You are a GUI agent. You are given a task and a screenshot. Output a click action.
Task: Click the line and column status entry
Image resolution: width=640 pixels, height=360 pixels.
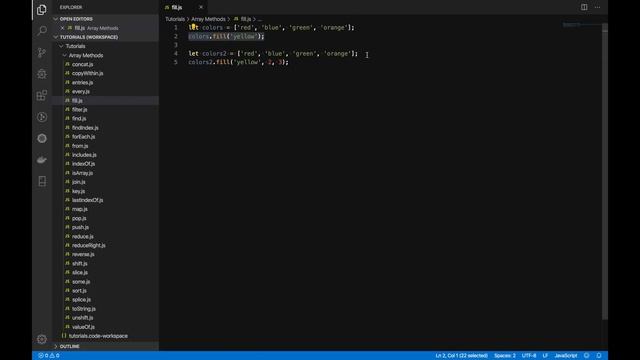pyautogui.click(x=461, y=356)
